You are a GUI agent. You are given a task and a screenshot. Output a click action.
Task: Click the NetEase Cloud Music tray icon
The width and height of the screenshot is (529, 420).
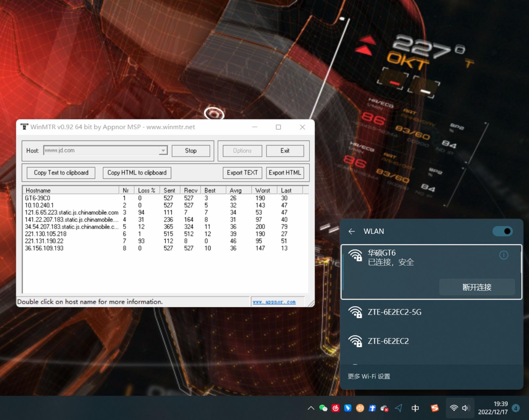[x=335, y=408]
